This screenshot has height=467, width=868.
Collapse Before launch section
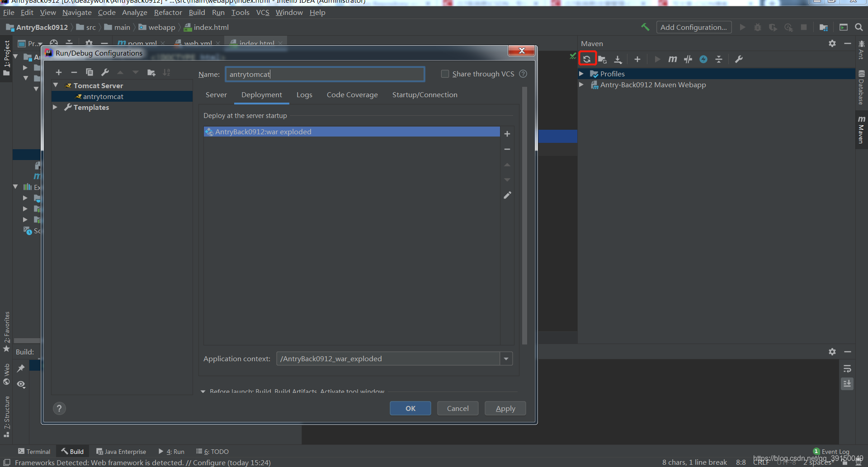[x=203, y=392]
